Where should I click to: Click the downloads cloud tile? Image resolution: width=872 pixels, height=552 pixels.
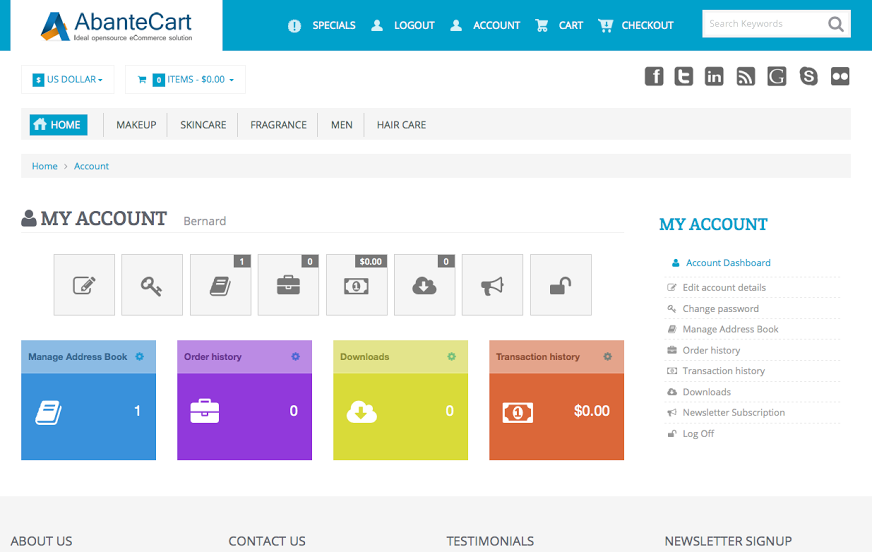424,285
